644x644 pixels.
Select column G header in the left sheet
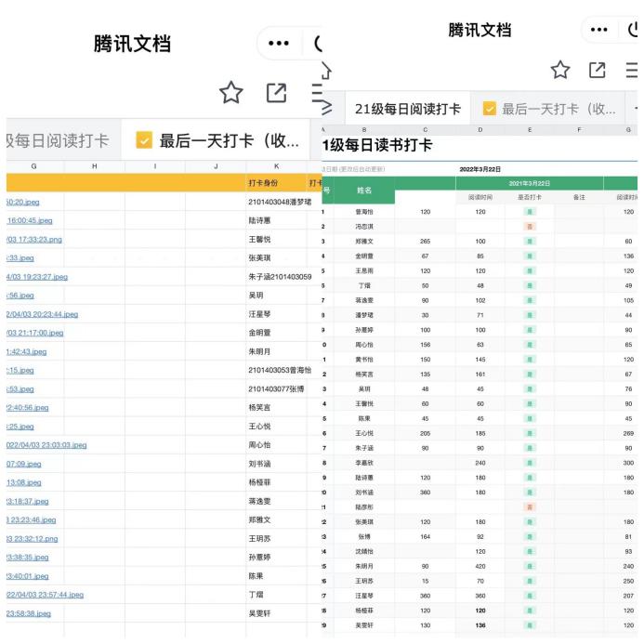[x=34, y=166]
